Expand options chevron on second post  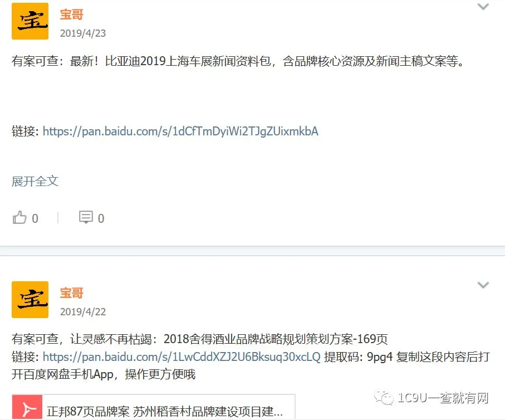[x=483, y=285]
